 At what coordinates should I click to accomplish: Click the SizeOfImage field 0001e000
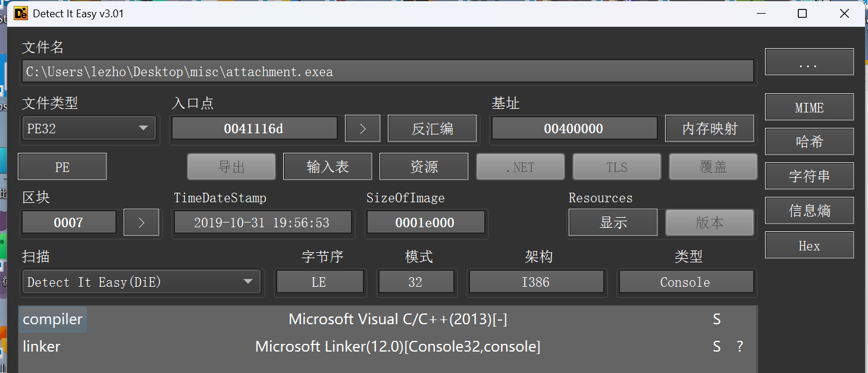[425, 222]
